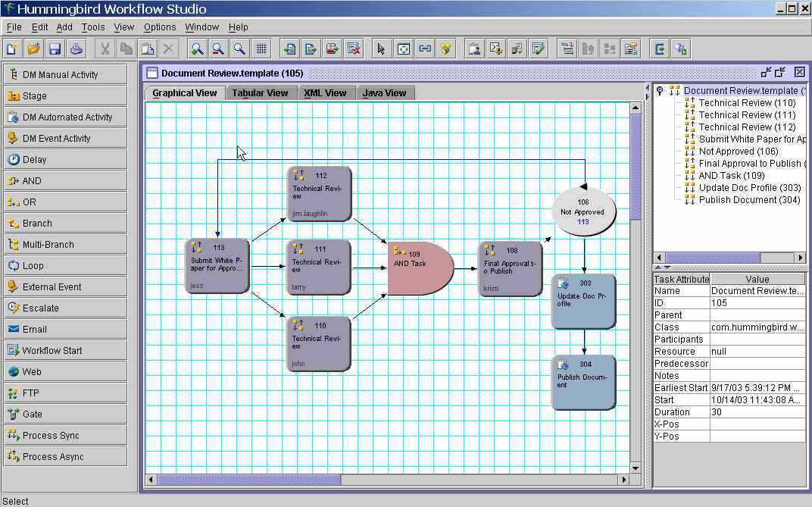The image size is (812, 507).
Task: Open the Window menu
Action: [202, 27]
